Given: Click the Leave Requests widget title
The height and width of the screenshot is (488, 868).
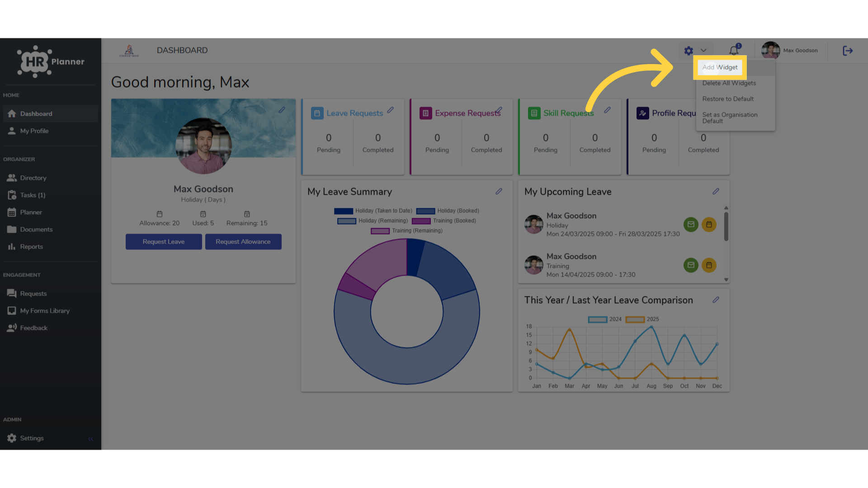Looking at the screenshot, I should point(355,113).
